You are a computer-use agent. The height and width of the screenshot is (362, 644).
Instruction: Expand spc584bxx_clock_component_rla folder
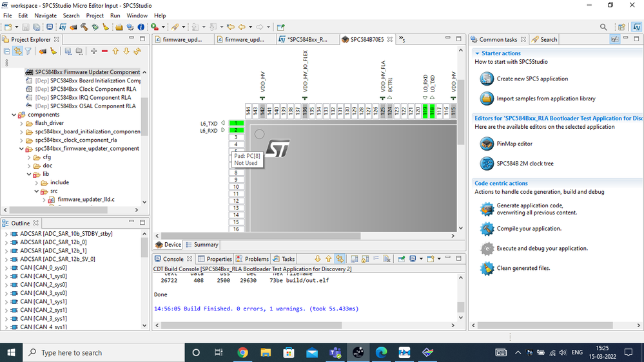coord(21,140)
